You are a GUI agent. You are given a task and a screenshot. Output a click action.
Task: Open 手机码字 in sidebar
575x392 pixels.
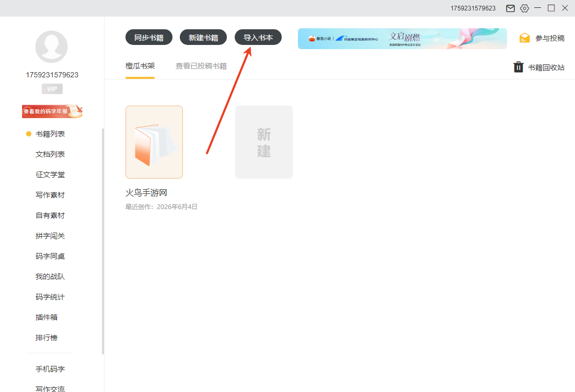(50, 369)
